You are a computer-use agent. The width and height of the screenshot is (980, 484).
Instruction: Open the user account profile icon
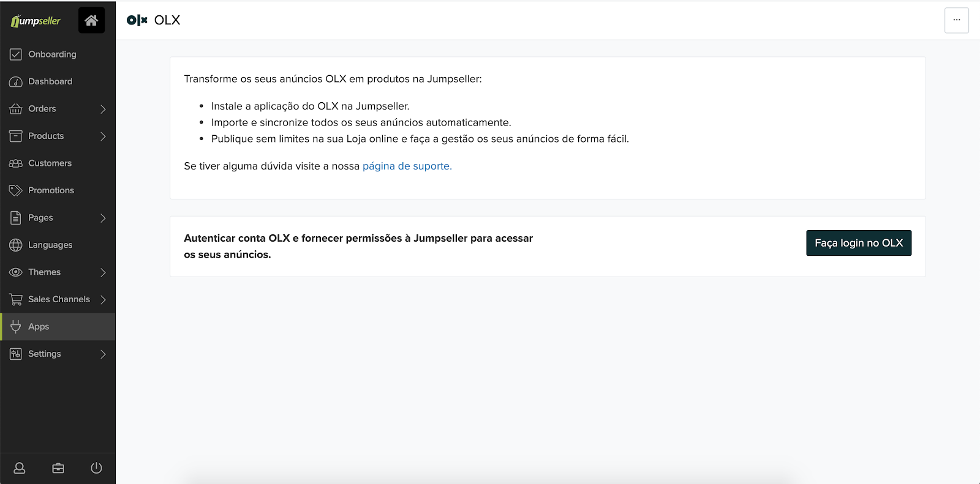pyautogui.click(x=20, y=468)
